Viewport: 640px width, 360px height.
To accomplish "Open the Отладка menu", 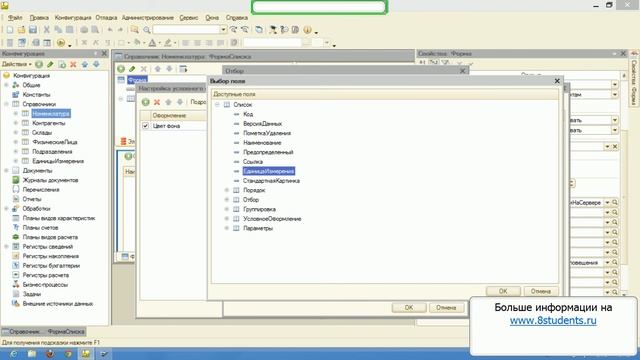I will 106,18.
